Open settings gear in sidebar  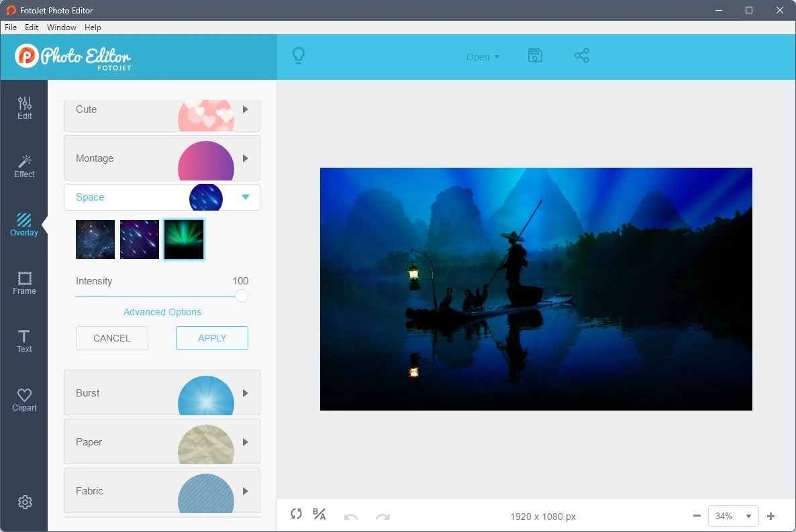pyautogui.click(x=25, y=502)
